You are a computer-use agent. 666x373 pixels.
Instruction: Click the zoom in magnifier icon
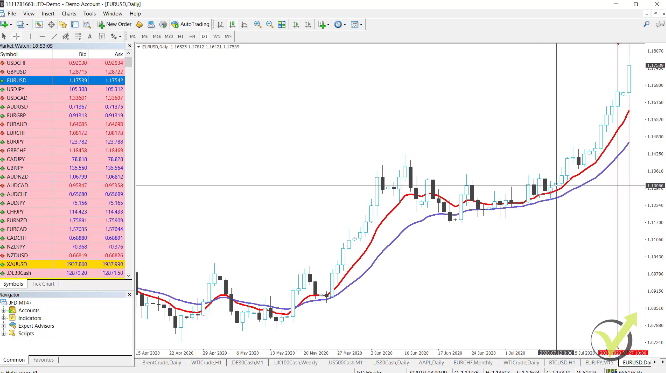click(x=257, y=25)
